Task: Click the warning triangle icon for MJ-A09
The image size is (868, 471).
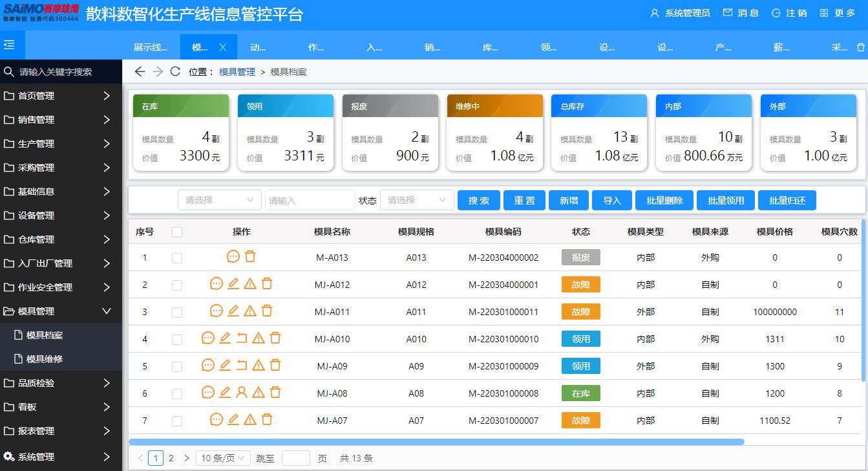Action: click(x=258, y=365)
